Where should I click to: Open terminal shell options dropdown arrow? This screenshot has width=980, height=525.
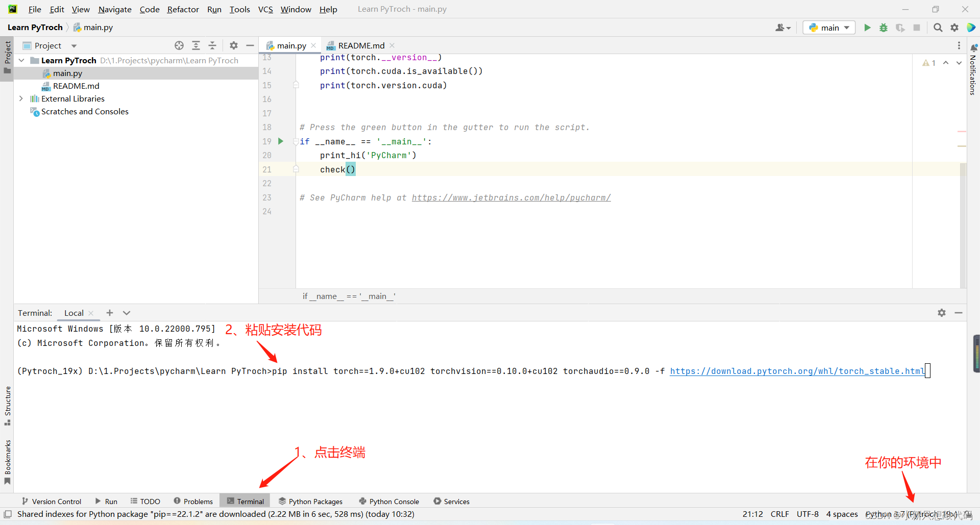[127, 313]
